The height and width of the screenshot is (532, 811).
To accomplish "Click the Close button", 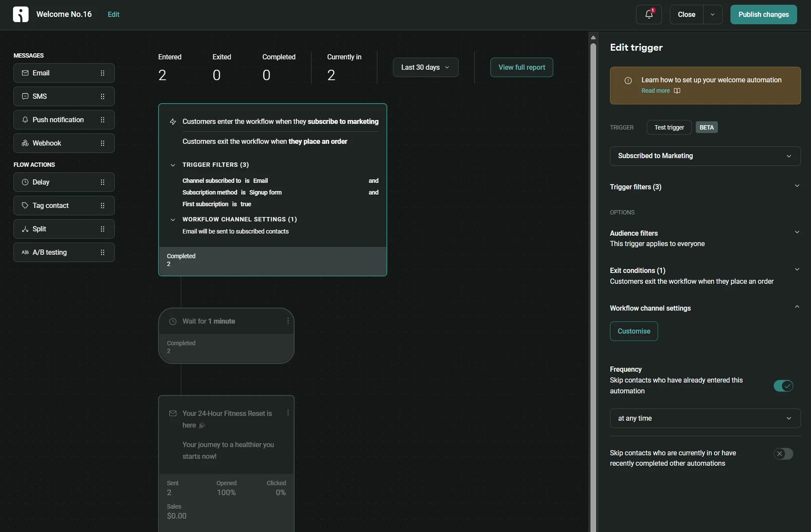I will pos(687,15).
